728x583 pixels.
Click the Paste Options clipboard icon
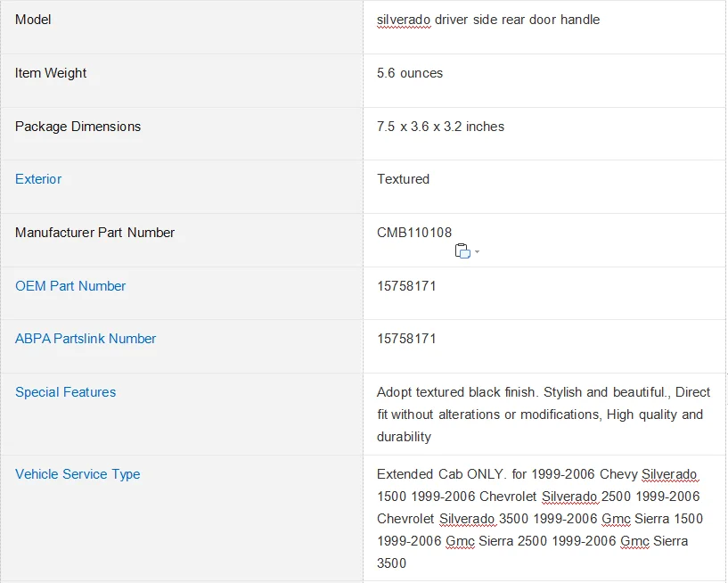(x=462, y=250)
